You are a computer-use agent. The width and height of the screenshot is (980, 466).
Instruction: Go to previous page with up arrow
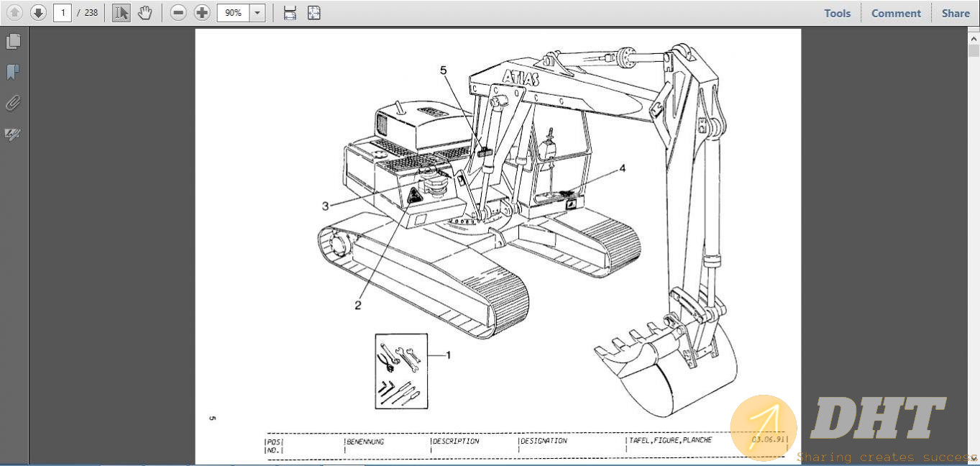pyautogui.click(x=14, y=12)
